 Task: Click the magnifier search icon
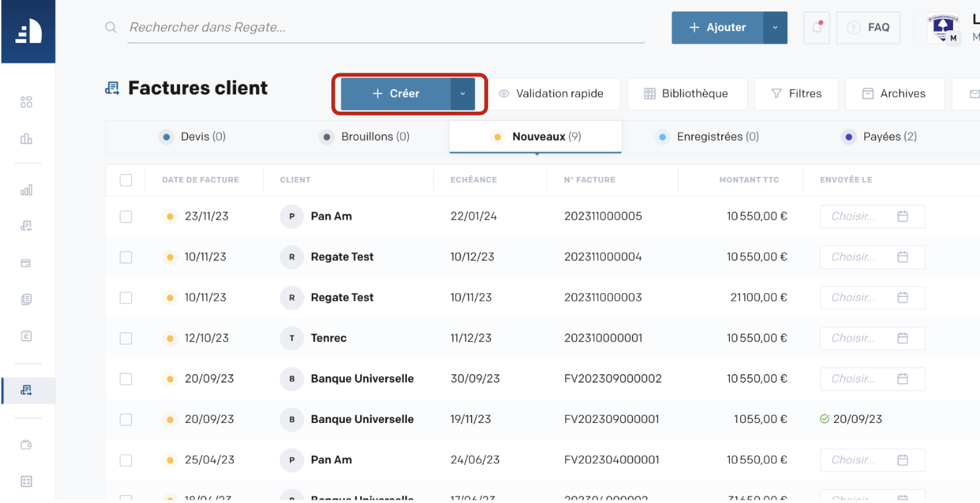111,28
